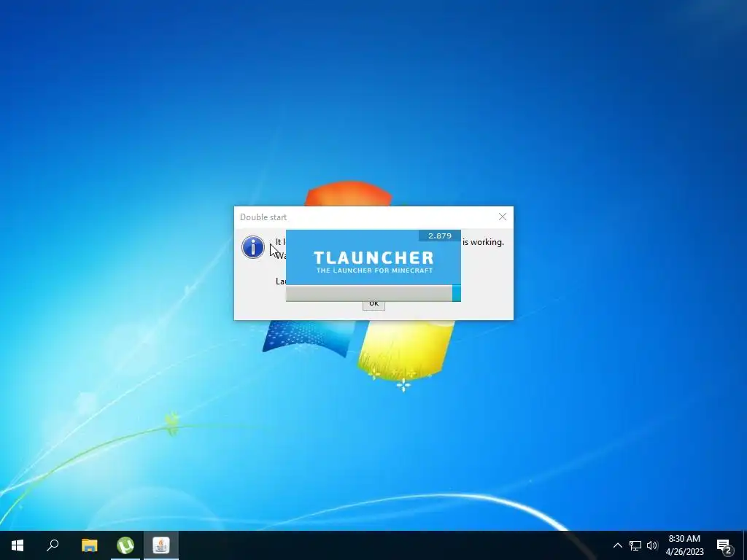Screen dimensions: 747x560
Task: Open the Windows Start menu
Action: pos(18,545)
